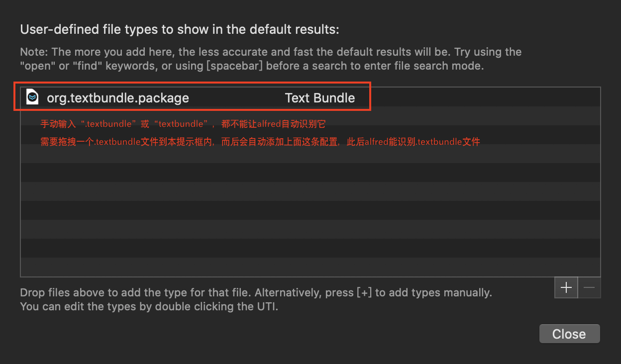621x364 pixels.
Task: Click the Text Bundle file type icon
Action: point(32,97)
